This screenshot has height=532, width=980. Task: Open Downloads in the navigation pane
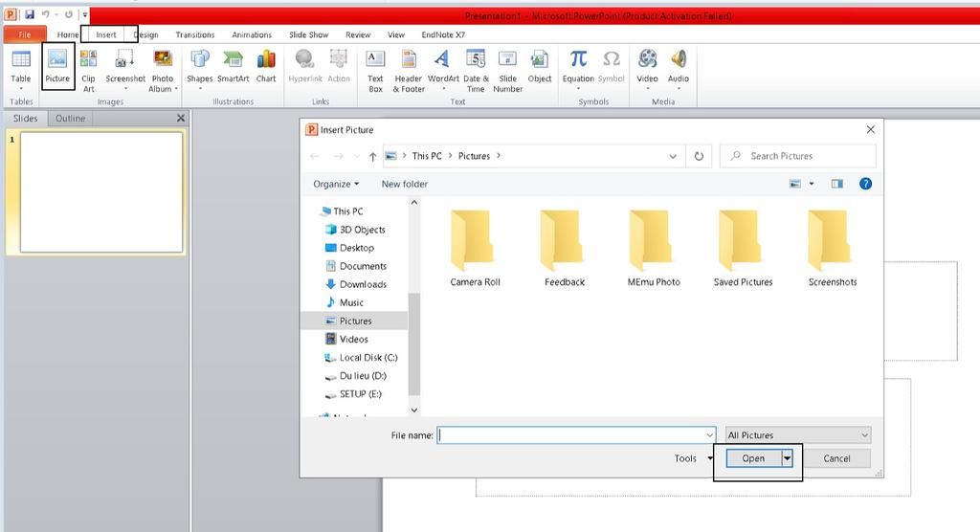pos(356,284)
